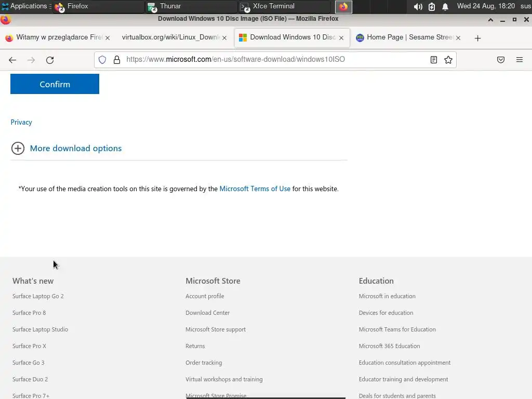Click the Confirm button
The image size is (532, 399).
coord(55,84)
